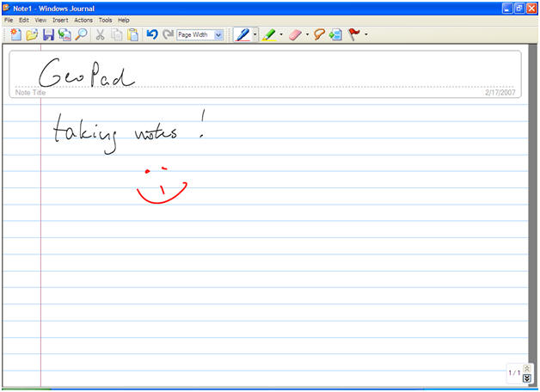Open the Insert menu

pyautogui.click(x=60, y=20)
